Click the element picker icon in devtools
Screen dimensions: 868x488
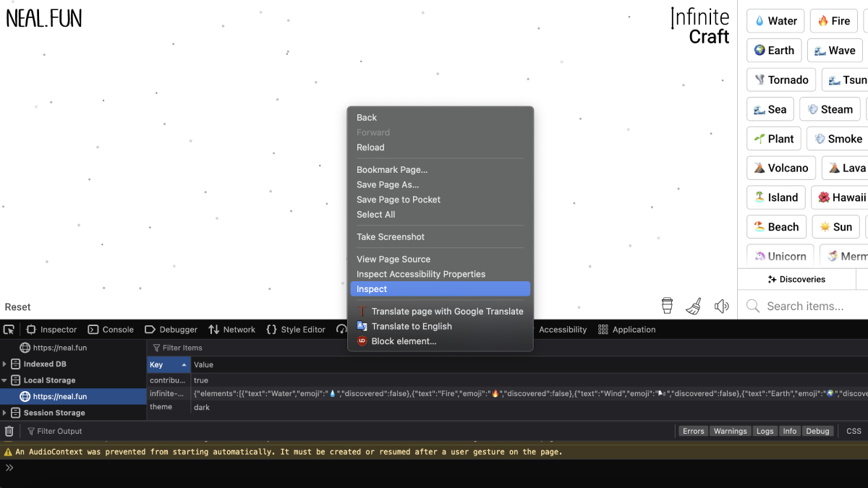pyautogui.click(x=9, y=330)
